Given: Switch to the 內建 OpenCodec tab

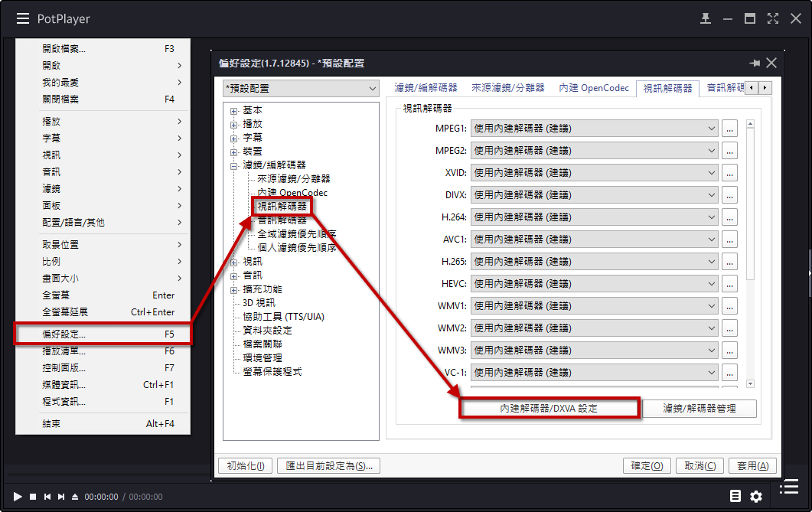Looking at the screenshot, I should pyautogui.click(x=594, y=88).
